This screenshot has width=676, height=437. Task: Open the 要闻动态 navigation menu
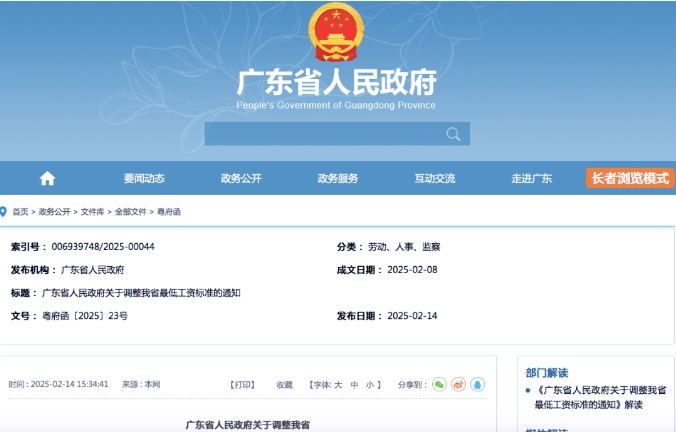(144, 178)
